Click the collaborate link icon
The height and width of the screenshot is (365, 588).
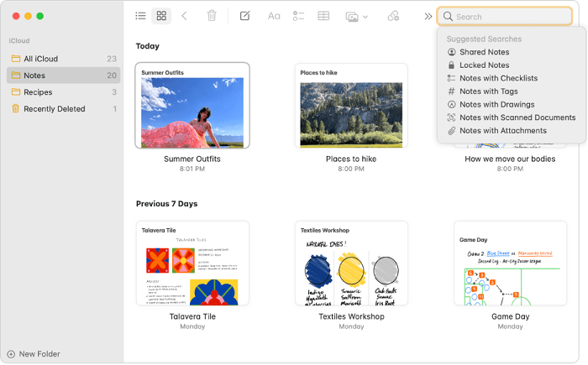(393, 16)
